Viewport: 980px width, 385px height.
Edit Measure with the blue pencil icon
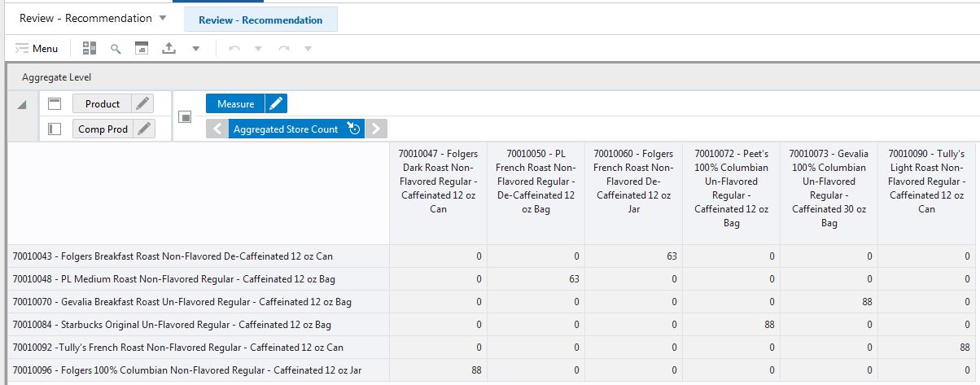(x=276, y=103)
